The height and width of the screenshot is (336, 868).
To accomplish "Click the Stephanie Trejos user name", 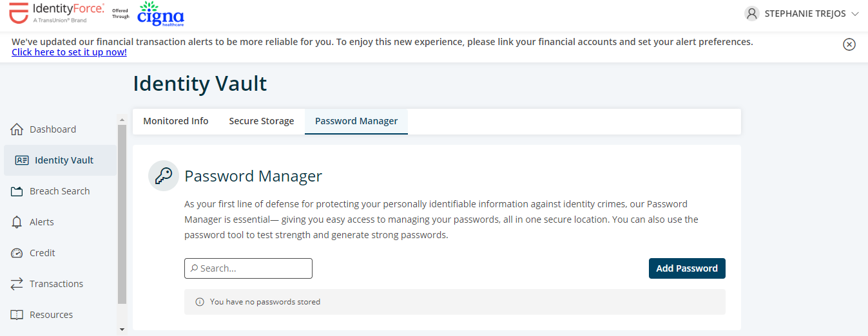I will coord(805,14).
